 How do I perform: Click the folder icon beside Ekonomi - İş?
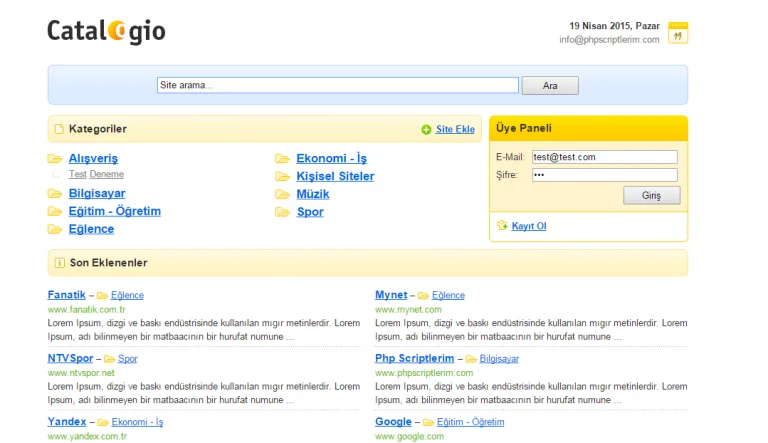pos(282,159)
